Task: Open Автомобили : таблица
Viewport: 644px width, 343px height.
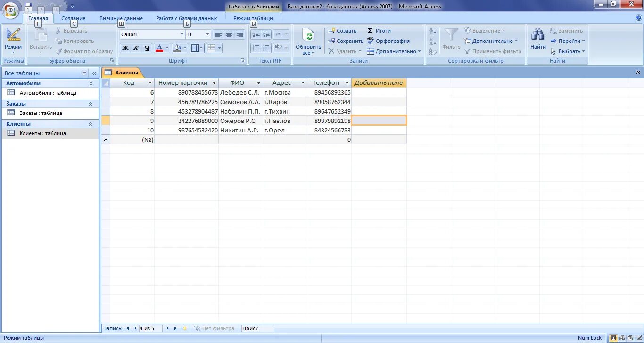Action: pos(50,93)
